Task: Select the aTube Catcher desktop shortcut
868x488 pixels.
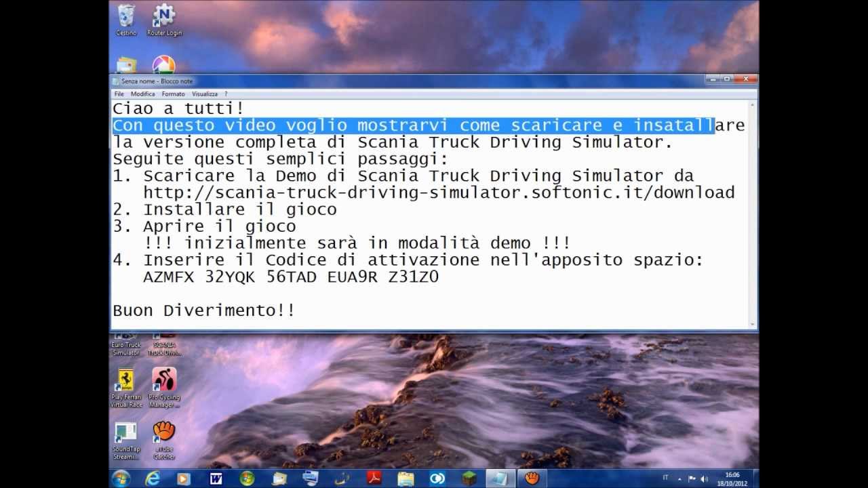Action: pyautogui.click(x=164, y=441)
